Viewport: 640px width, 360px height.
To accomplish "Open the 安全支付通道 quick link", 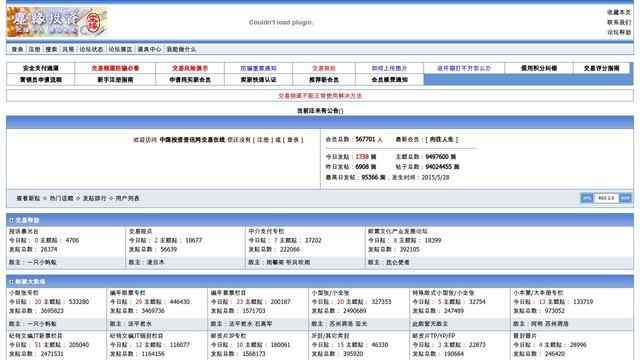I will pyautogui.click(x=41, y=68).
